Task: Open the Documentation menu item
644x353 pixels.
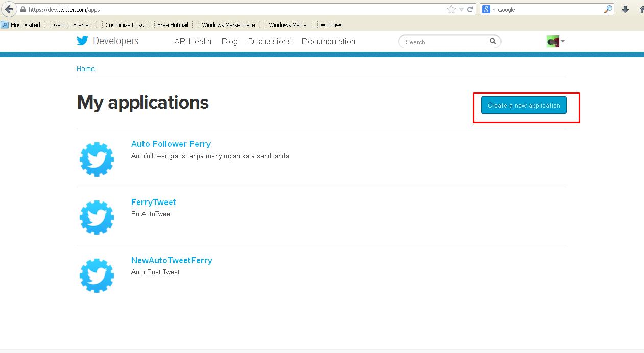Action: coord(328,42)
